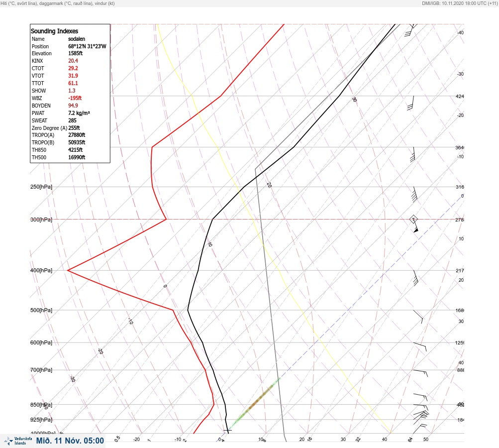Click the tropopause diamond marker at 300 hPa
This screenshot has width=499, height=448.
click(413, 219)
